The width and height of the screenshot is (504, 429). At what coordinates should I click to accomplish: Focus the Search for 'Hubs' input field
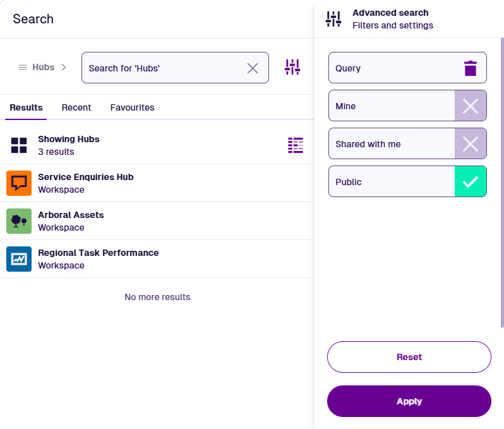coord(164,68)
